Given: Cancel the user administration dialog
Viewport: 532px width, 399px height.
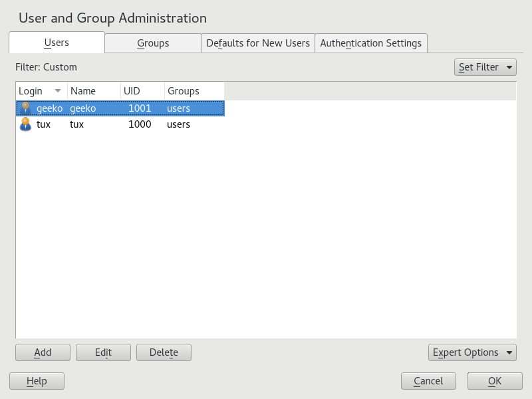Looking at the screenshot, I should (428, 381).
